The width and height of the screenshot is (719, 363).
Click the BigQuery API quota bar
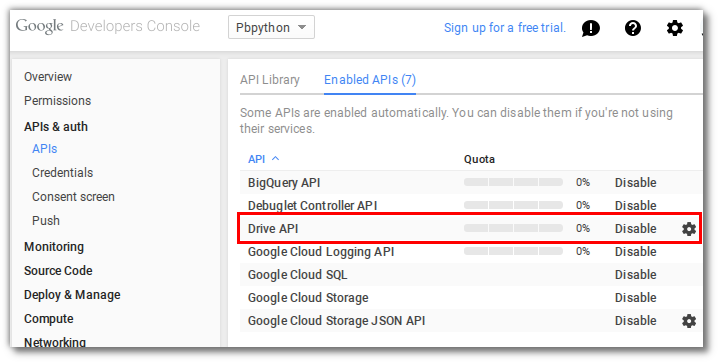coord(513,182)
